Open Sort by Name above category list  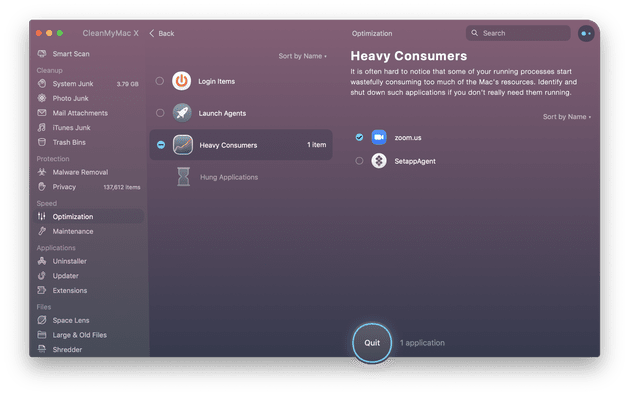(303, 56)
